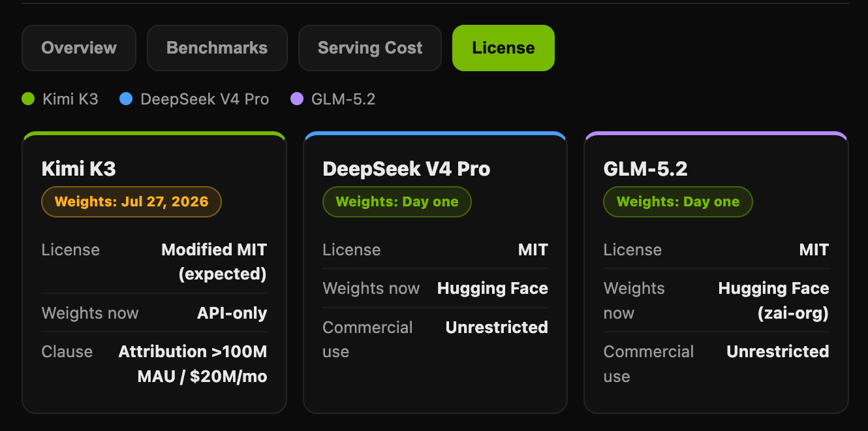Click 'Weights now' label in DeepSeek V4 Pro card
The width and height of the screenshot is (868, 431).
371,289
